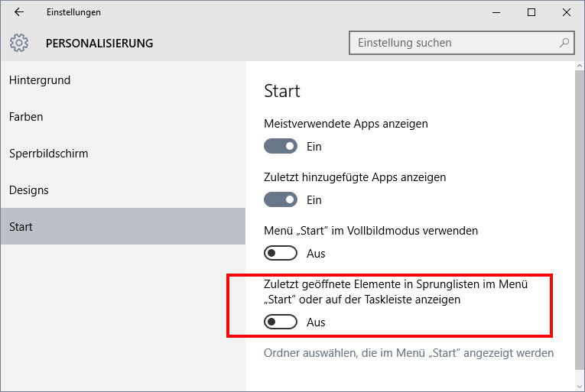
Task: Select Farben in the sidebar
Action: 26,117
